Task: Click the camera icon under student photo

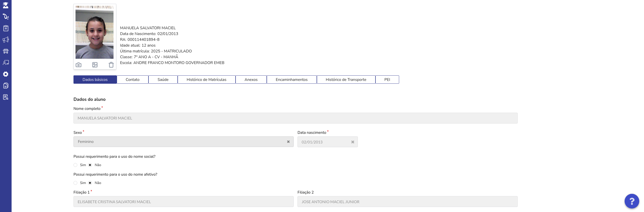Action: 79,65
